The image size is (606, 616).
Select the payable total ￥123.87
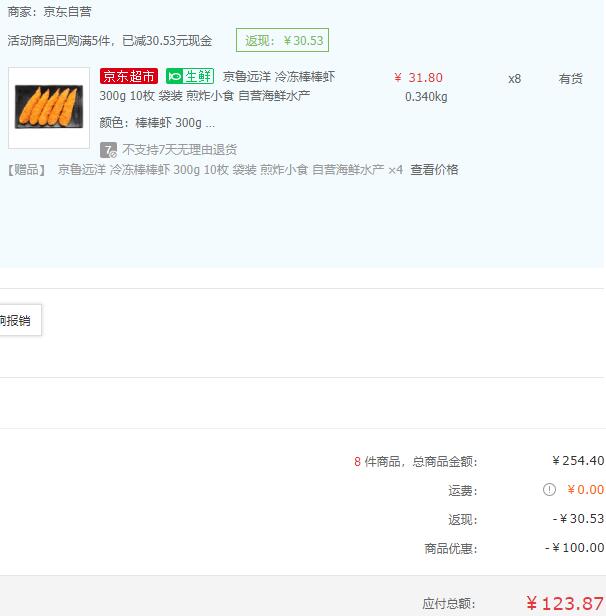click(x=565, y=603)
